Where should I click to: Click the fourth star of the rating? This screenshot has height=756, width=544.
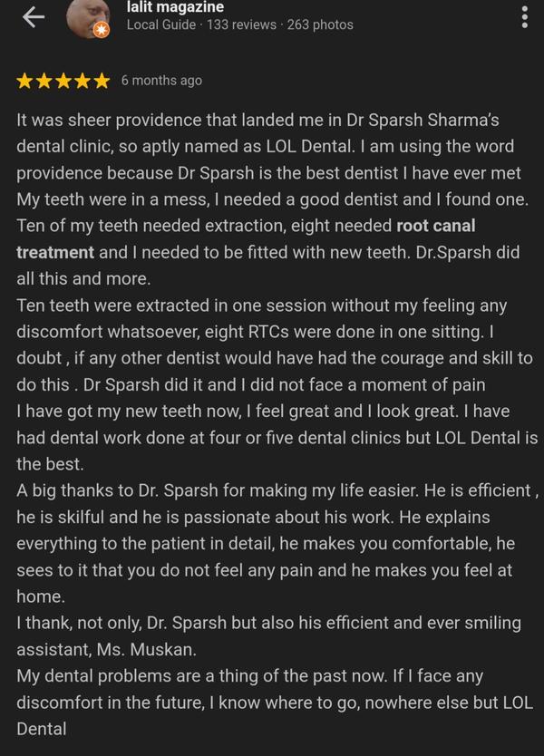82,81
